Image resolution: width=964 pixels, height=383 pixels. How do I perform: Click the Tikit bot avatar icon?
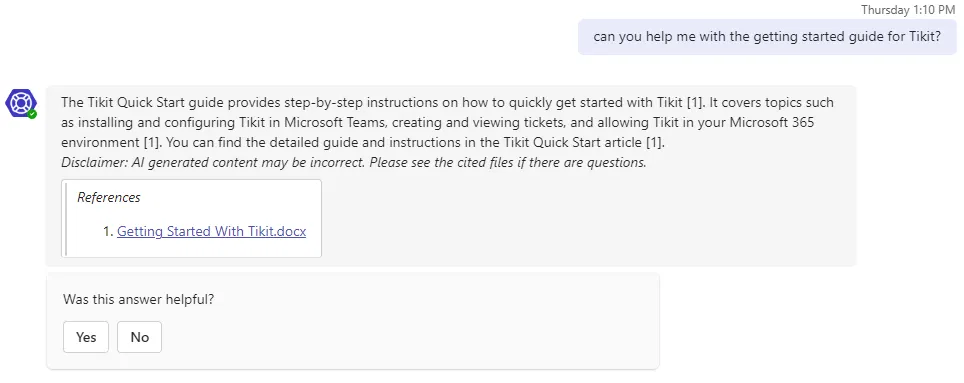tap(20, 102)
